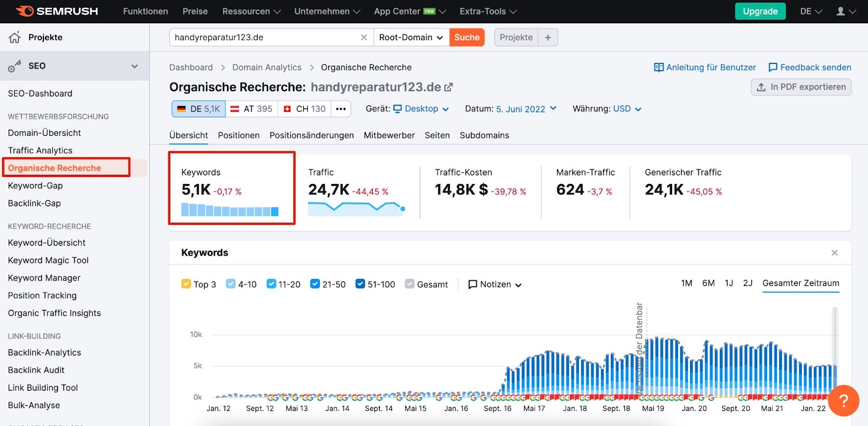Screen dimensions: 868x426
Task: Open the Projekte home icon
Action: coord(15,37)
